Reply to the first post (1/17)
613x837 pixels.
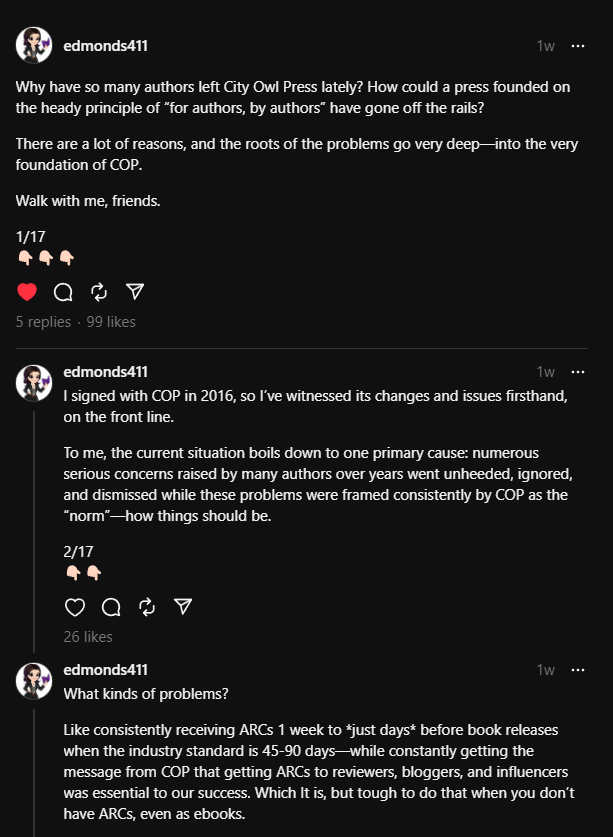63,292
